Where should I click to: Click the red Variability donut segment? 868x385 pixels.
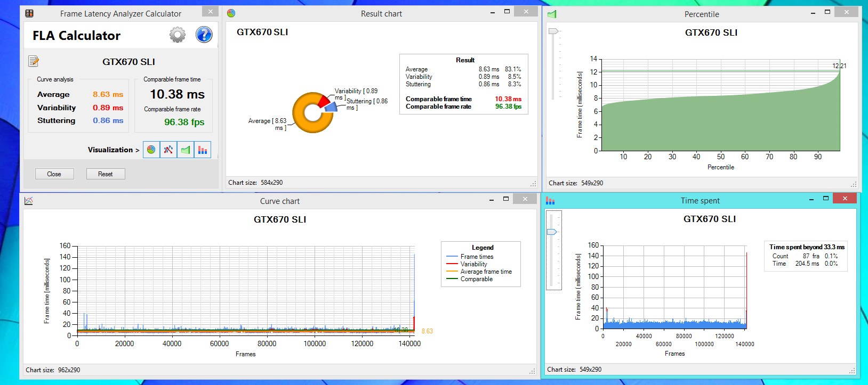(324, 100)
